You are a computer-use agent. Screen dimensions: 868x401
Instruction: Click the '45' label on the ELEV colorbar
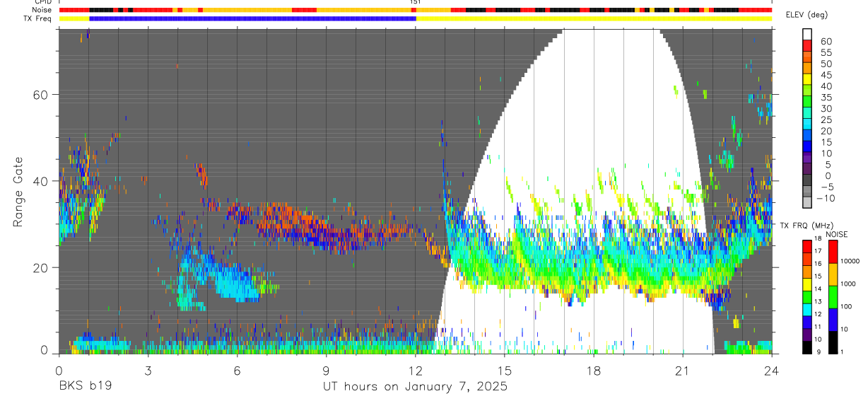point(826,75)
